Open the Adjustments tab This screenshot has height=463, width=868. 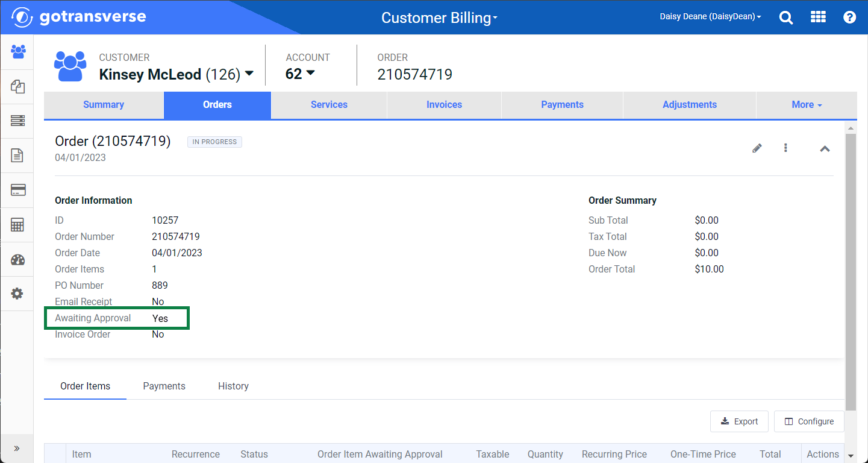(x=690, y=105)
